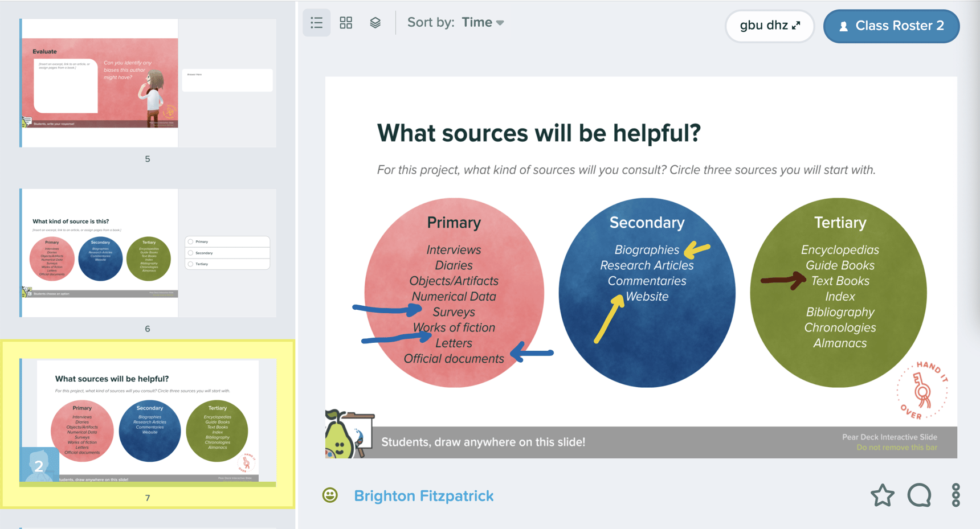
Task: Select highlighted slide 7 thumbnail
Action: coord(148,421)
